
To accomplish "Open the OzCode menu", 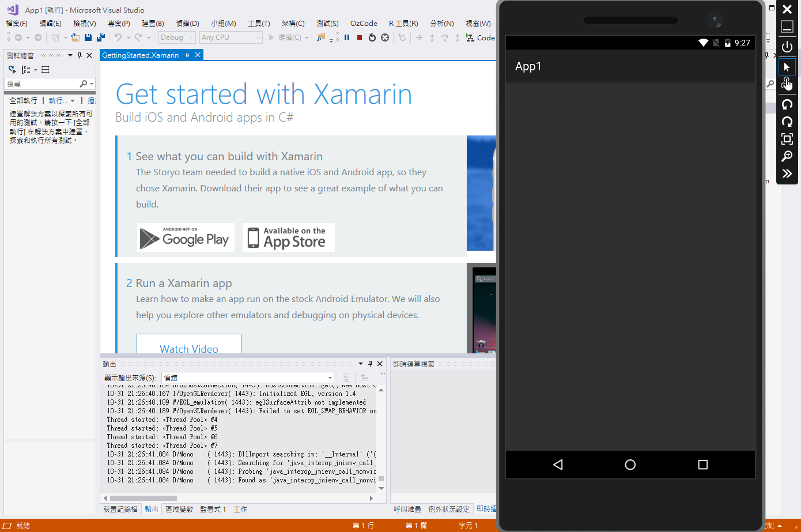I will tap(364, 23).
